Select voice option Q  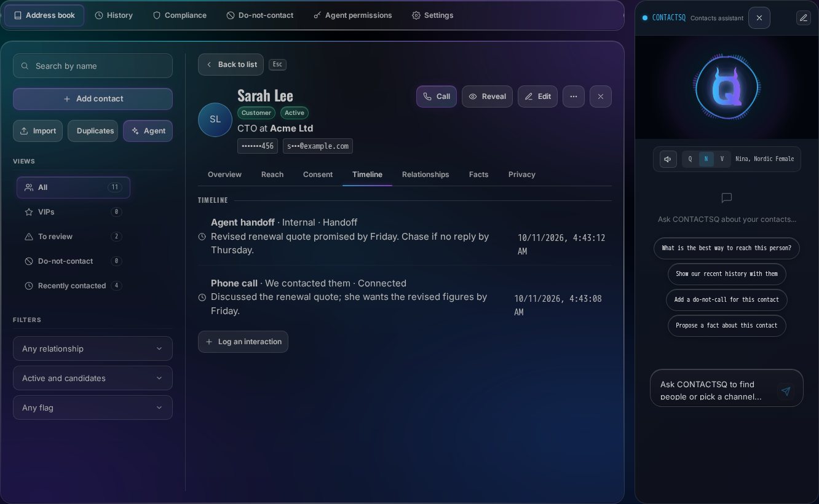690,159
